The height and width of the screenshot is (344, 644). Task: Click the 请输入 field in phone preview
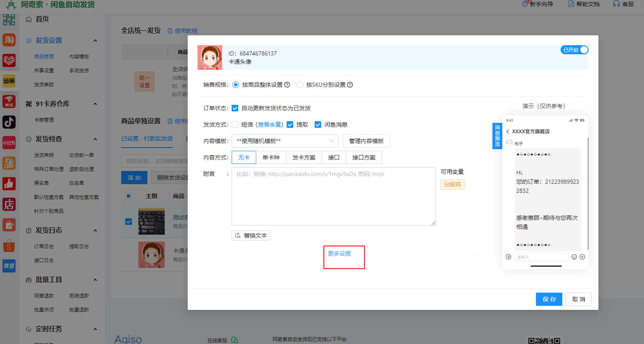click(541, 257)
